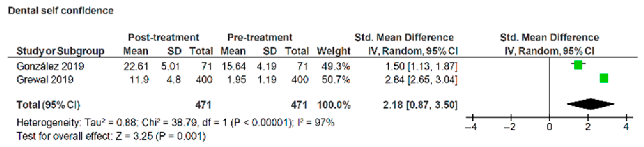The height and width of the screenshot is (147, 644).
Task: Click the Pre-treatment group header
Action: (x=260, y=38)
